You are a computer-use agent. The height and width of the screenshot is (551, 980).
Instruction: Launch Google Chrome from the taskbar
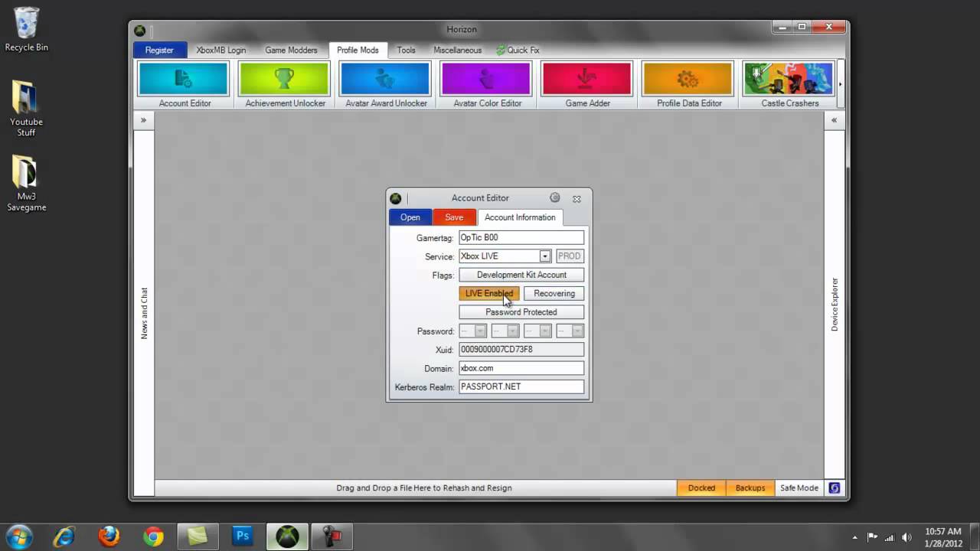[x=153, y=536]
